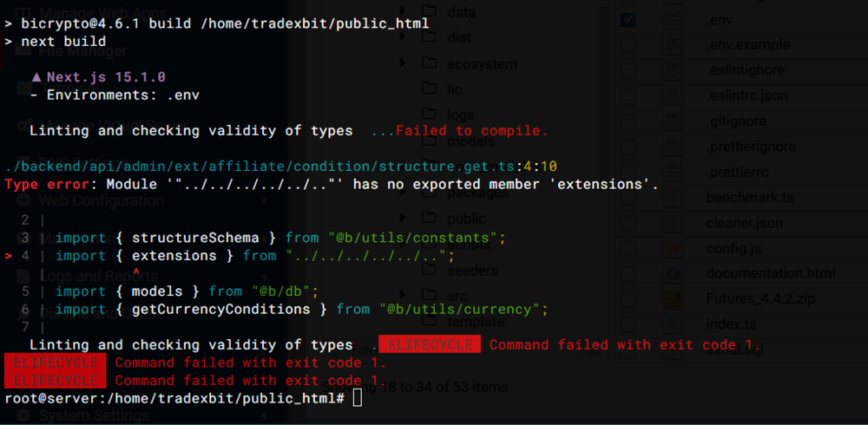The height and width of the screenshot is (425, 868).
Task: Open the documentation.html file link
Action: [x=771, y=273]
